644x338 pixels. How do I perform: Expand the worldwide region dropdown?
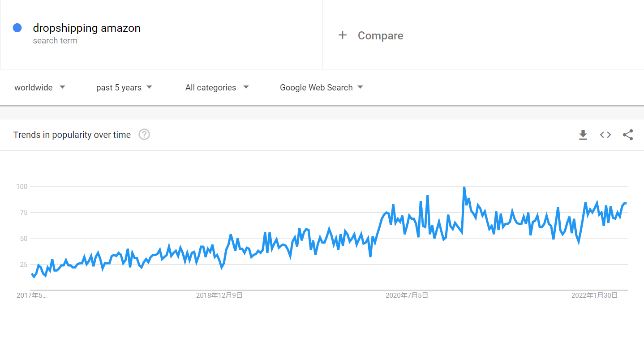pyautogui.click(x=40, y=87)
